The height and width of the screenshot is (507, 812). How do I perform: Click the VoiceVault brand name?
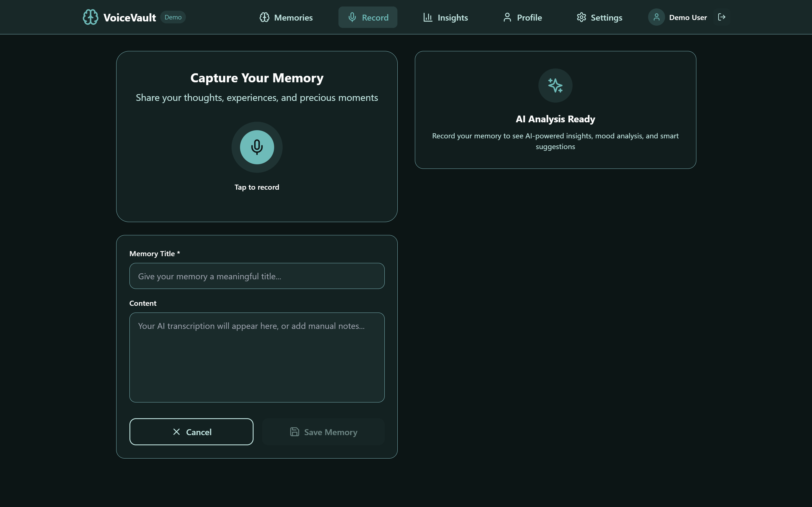coord(129,17)
